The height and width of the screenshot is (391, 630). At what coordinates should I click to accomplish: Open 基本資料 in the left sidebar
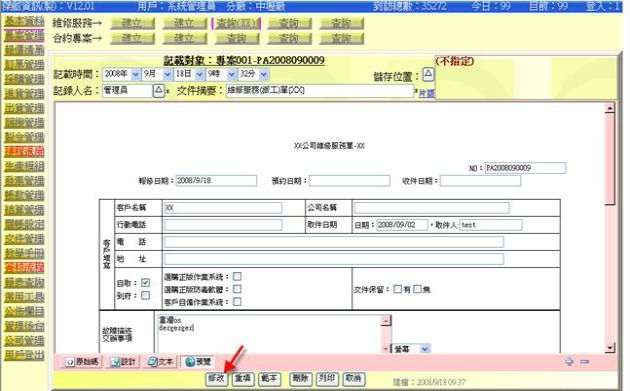coord(24,21)
